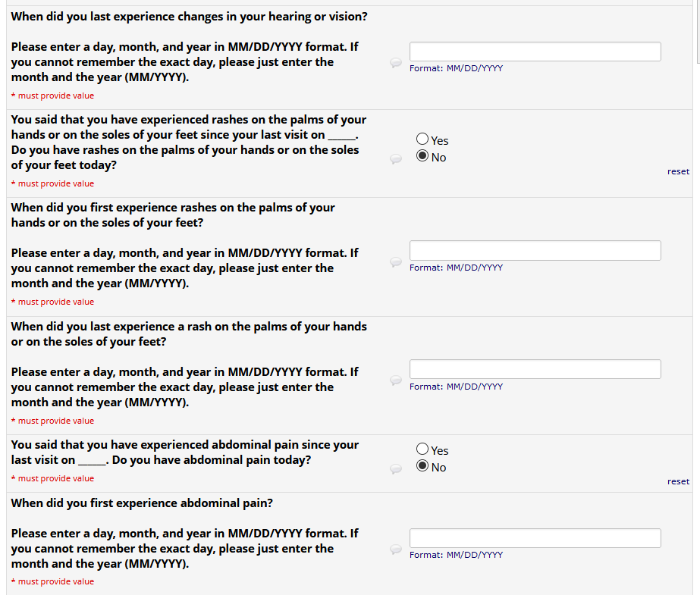Select No for rashes on palms today
This screenshot has height=595, width=700.
(x=422, y=157)
